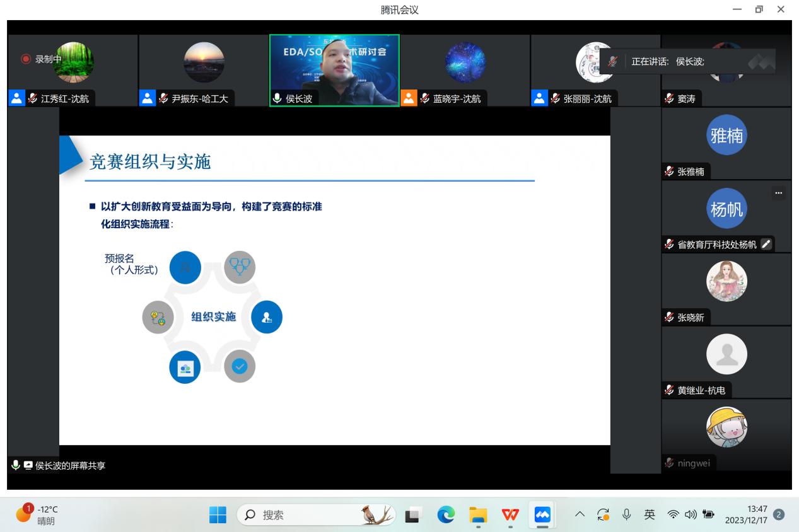Click 张晓新's cartoon avatar

click(x=726, y=281)
